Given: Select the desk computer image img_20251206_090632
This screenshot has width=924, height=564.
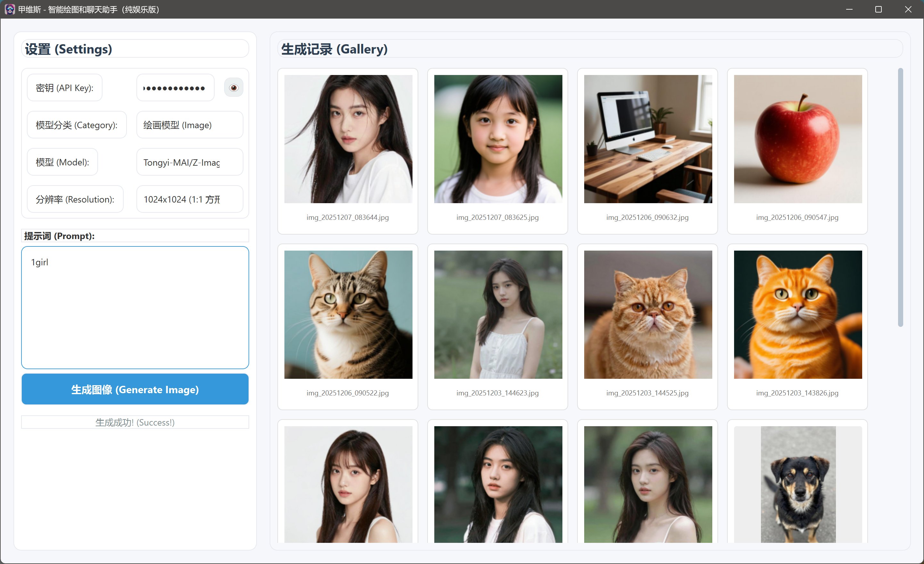Looking at the screenshot, I should tap(648, 139).
